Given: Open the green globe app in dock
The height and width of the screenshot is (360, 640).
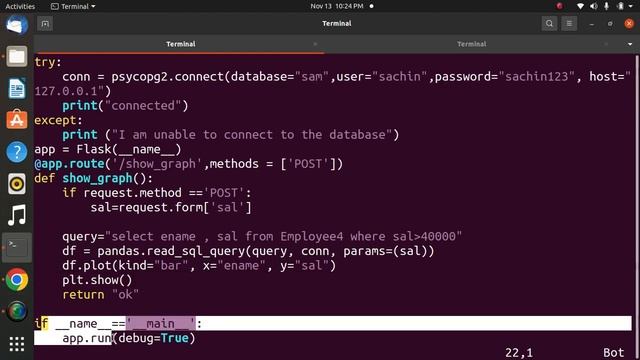Looking at the screenshot, I should [x=17, y=311].
